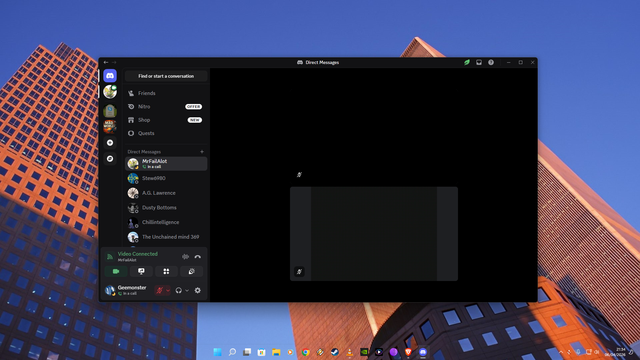Open the Help question mark icon
Screen dimensions: 640x360
coord(491,62)
